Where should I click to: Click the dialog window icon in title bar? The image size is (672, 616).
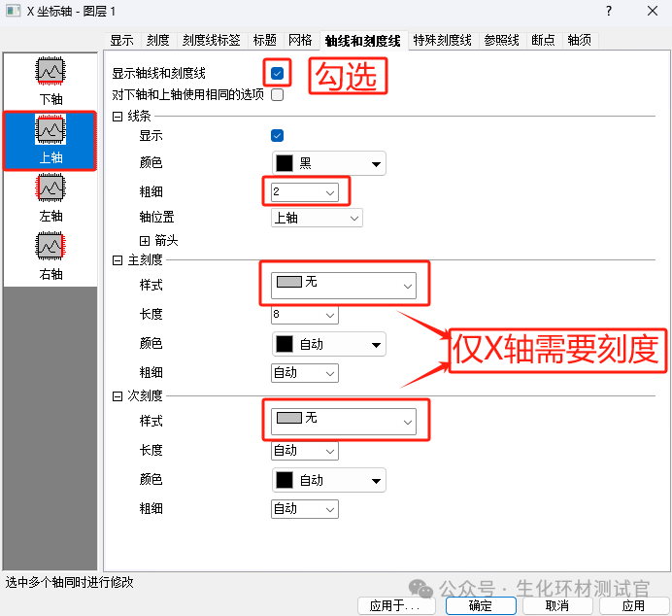[13, 11]
